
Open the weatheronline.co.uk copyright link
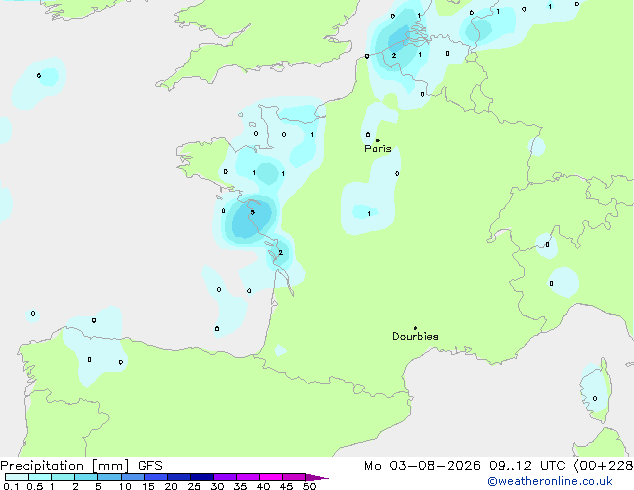(550, 481)
